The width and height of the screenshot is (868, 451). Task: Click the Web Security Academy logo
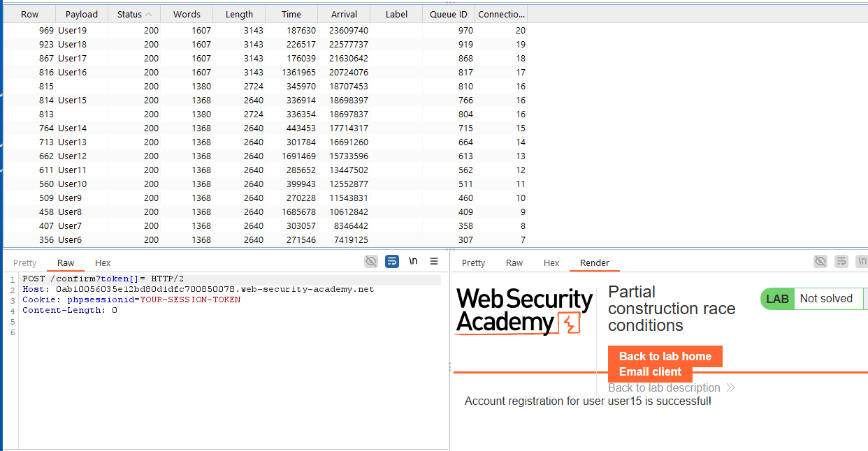(524, 311)
